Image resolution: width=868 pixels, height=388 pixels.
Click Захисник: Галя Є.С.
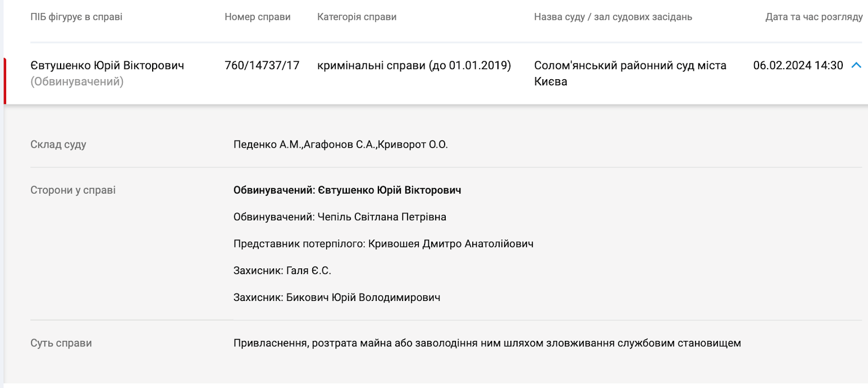(282, 271)
